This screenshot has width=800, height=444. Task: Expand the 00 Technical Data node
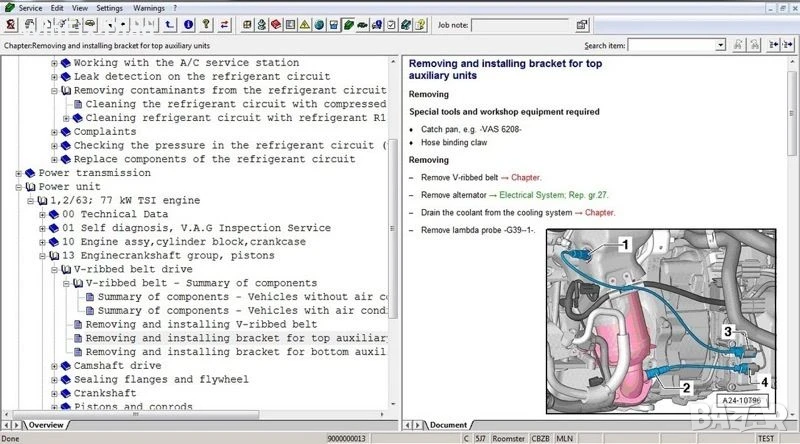tap(42, 214)
